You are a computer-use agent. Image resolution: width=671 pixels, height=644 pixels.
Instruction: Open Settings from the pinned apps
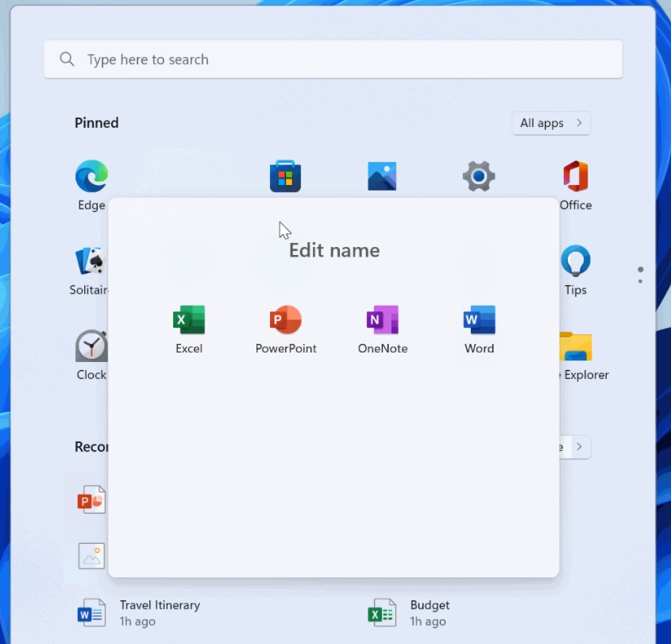(478, 175)
